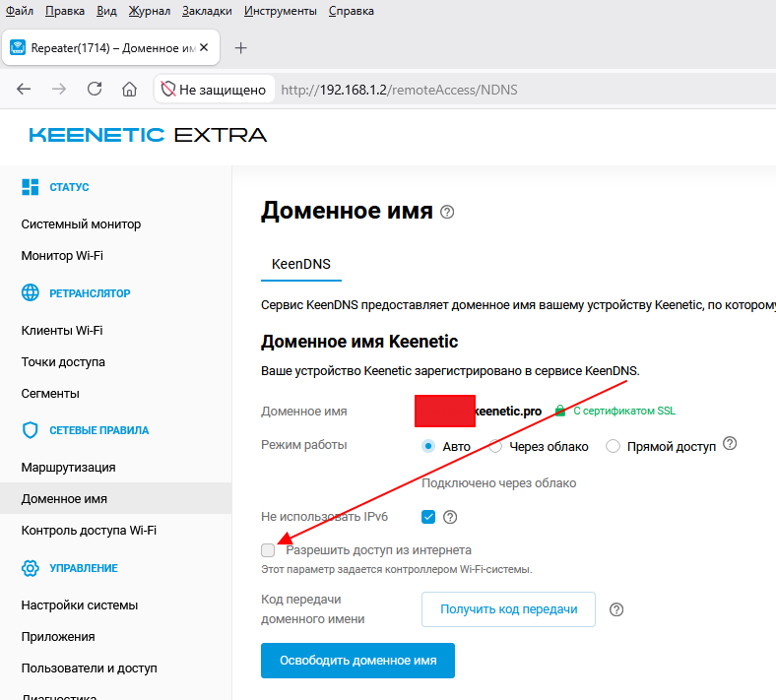Open the Файл menu
Viewport: 776px width, 700px height.
20,11
